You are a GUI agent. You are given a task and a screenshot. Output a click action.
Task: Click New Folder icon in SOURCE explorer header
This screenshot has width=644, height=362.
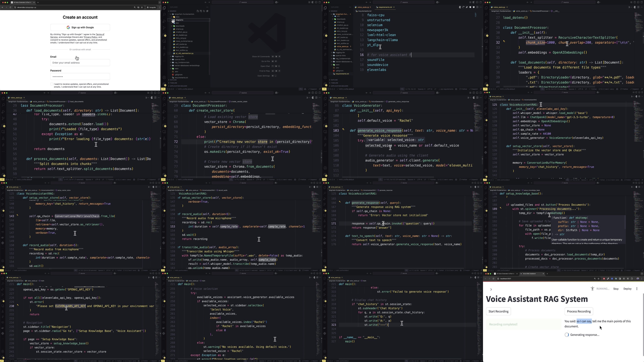201,11
